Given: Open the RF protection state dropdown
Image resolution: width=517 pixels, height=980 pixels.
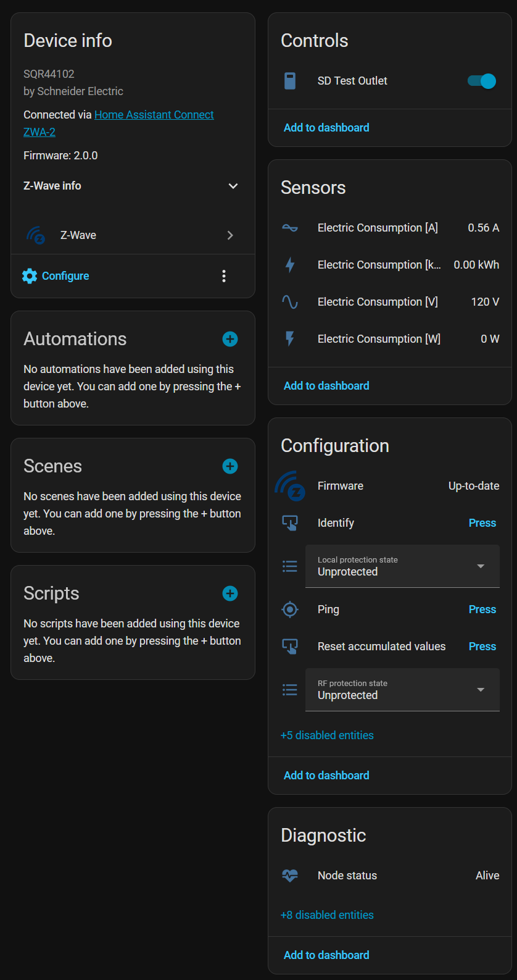Looking at the screenshot, I should click(x=402, y=690).
